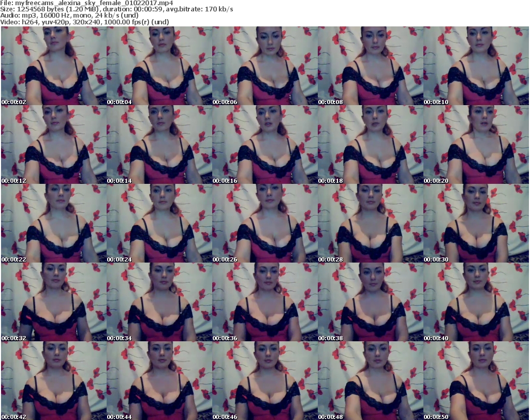
Task: Select the thumbnail at timestamp 00:00:26
Action: tap(265, 223)
